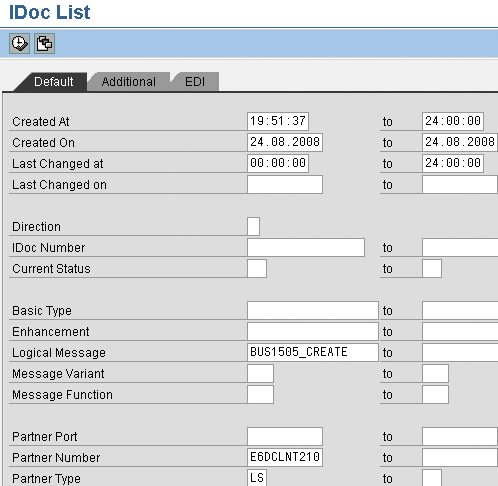Open the EDI tab
The image size is (498, 486).
195,82
